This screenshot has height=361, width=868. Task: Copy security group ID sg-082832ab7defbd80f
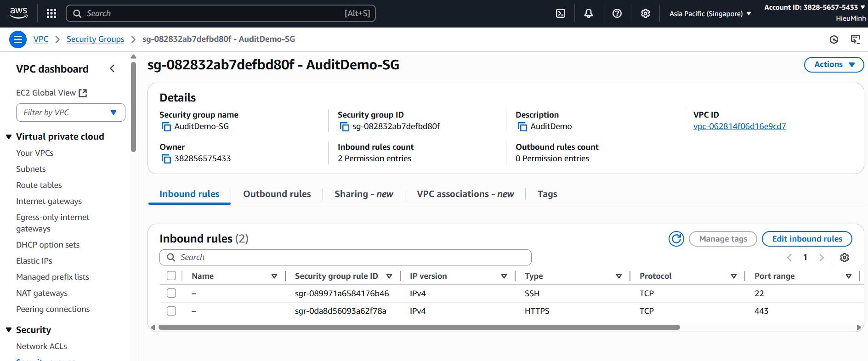(x=344, y=127)
